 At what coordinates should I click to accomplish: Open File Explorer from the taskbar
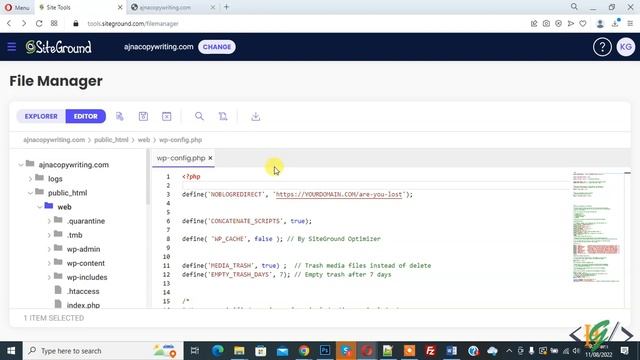point(239,351)
